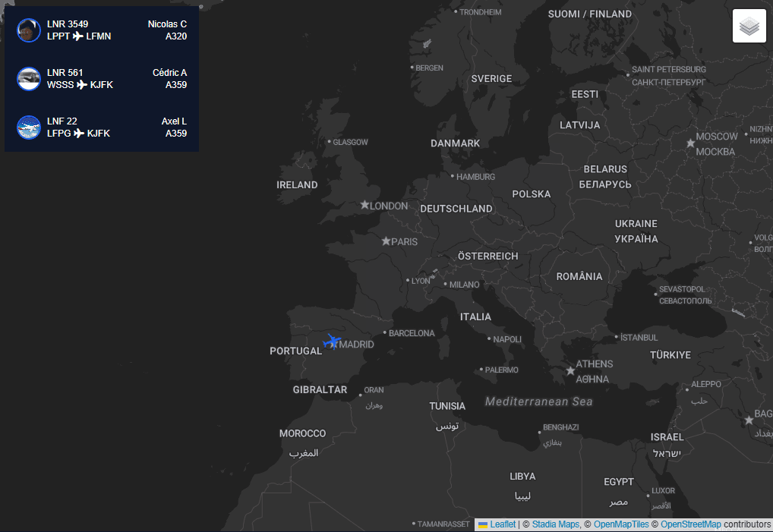The height and width of the screenshot is (532, 773).
Task: Click the avatar beside flight LNR 561
Action: tap(29, 79)
